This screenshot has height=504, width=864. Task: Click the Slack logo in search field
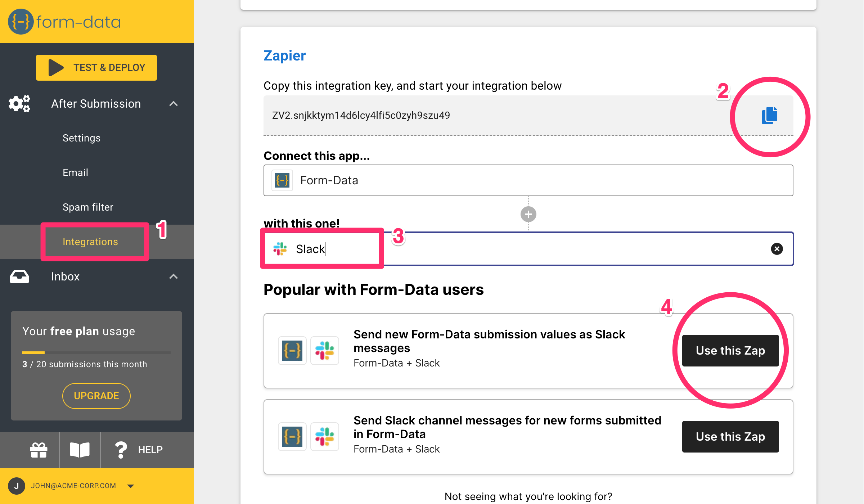(280, 249)
